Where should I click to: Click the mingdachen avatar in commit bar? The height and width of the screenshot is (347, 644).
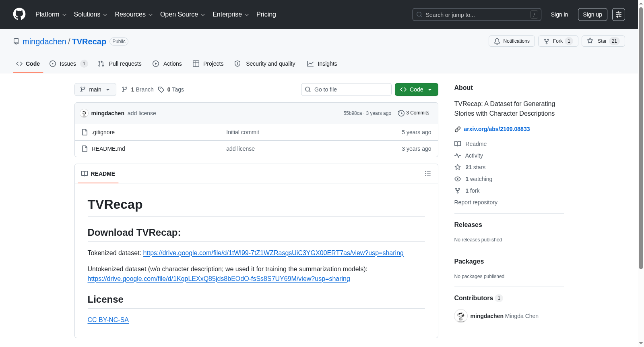click(x=84, y=113)
